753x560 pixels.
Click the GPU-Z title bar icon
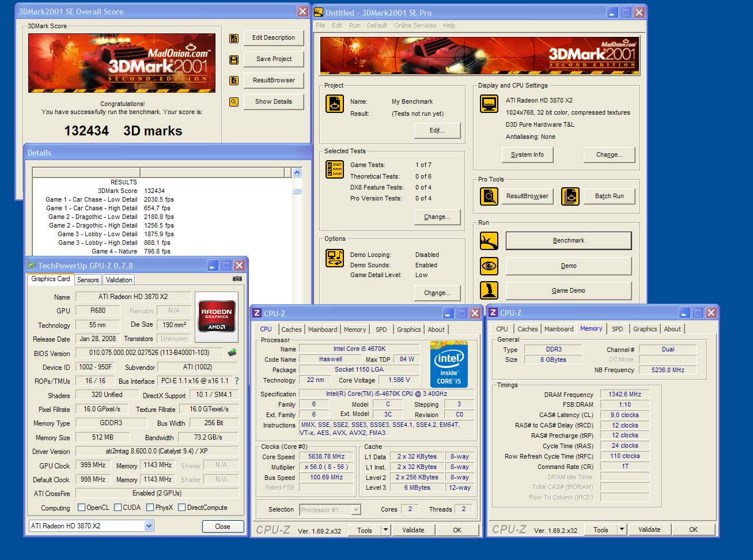32,265
